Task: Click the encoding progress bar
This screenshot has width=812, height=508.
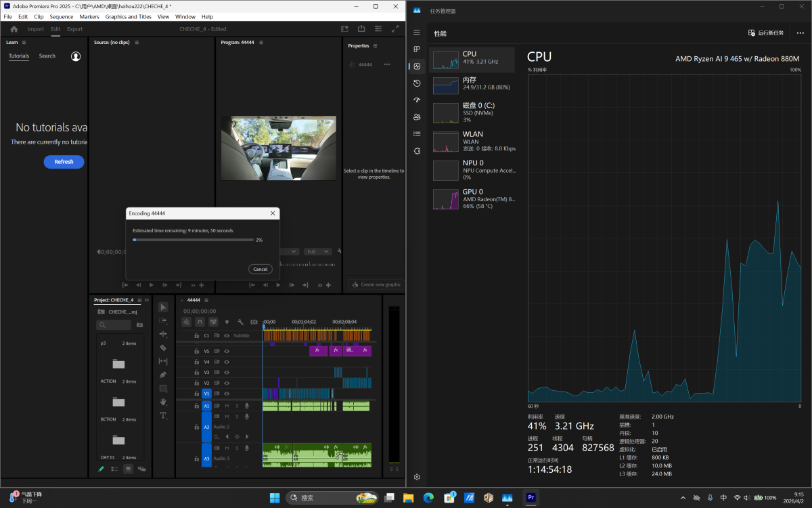Action: click(193, 240)
